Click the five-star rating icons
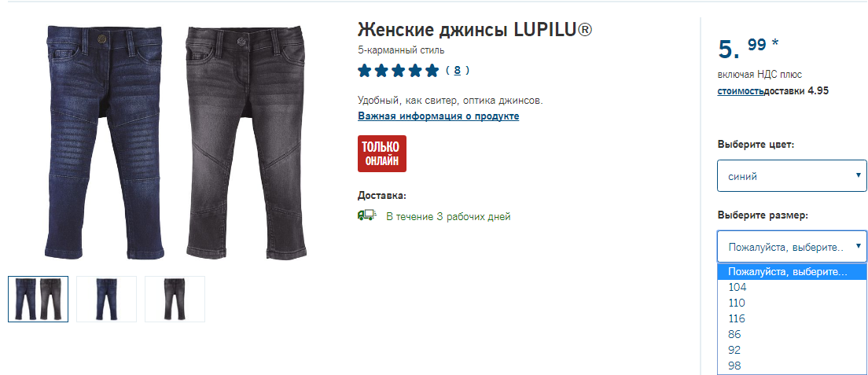Screen dimensions: 868x375 click(x=398, y=70)
